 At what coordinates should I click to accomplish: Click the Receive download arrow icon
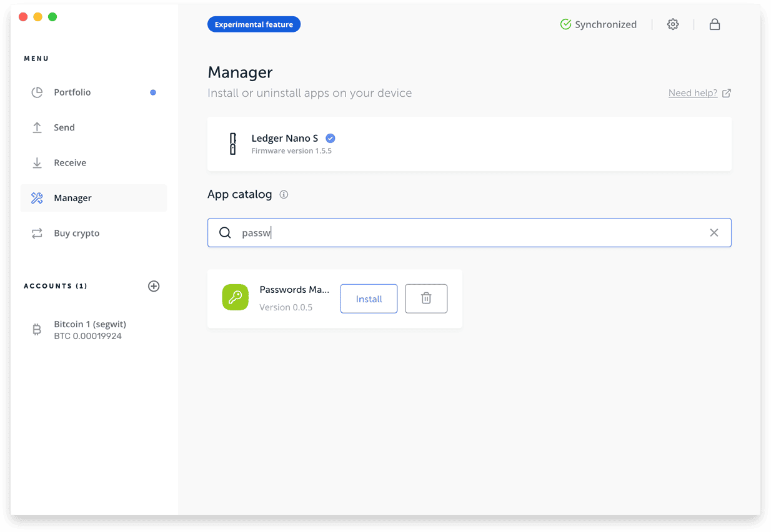tap(37, 163)
